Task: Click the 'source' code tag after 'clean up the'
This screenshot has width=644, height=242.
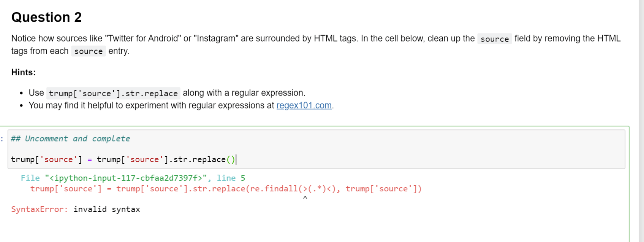Action: point(494,39)
